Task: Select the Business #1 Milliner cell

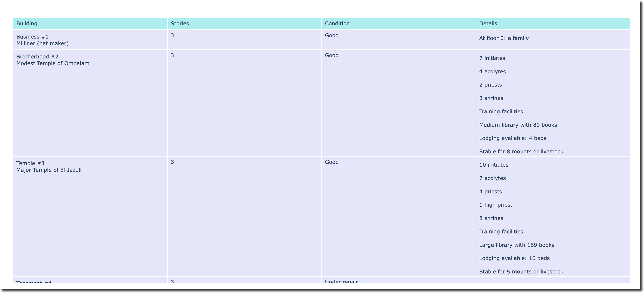Action: point(42,40)
